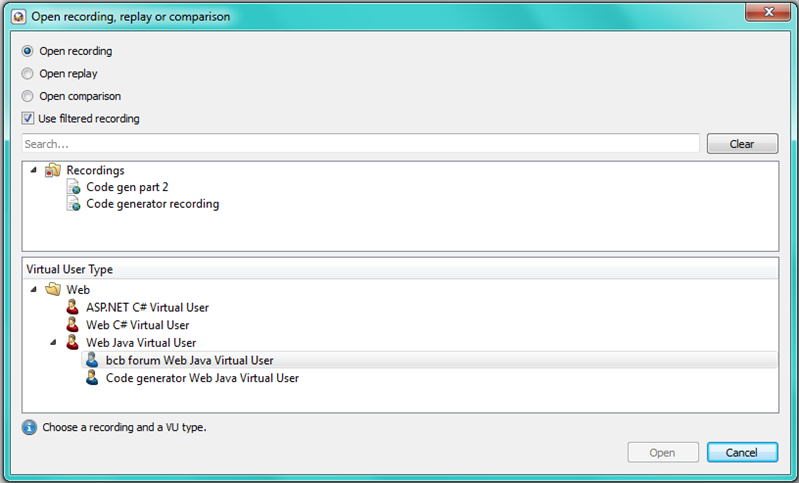Click the ASP.NET C# Virtual User icon
Screen dimensions: 799x483
[73, 308]
